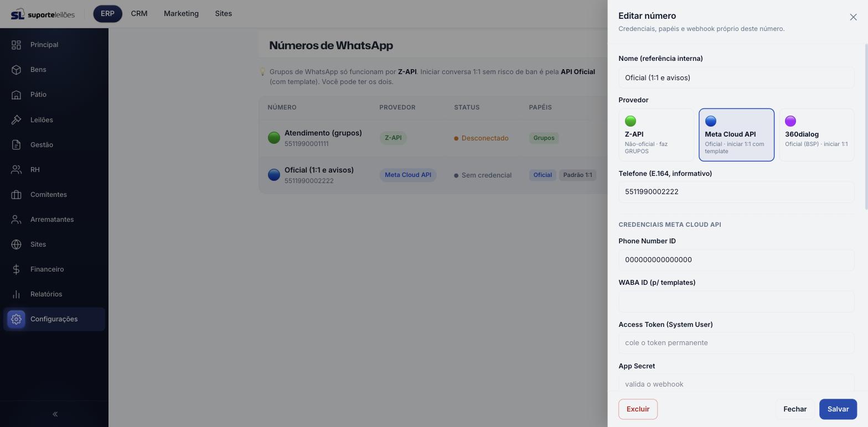The image size is (868, 427).
Task: Switch to Marketing top tab
Action: click(181, 14)
